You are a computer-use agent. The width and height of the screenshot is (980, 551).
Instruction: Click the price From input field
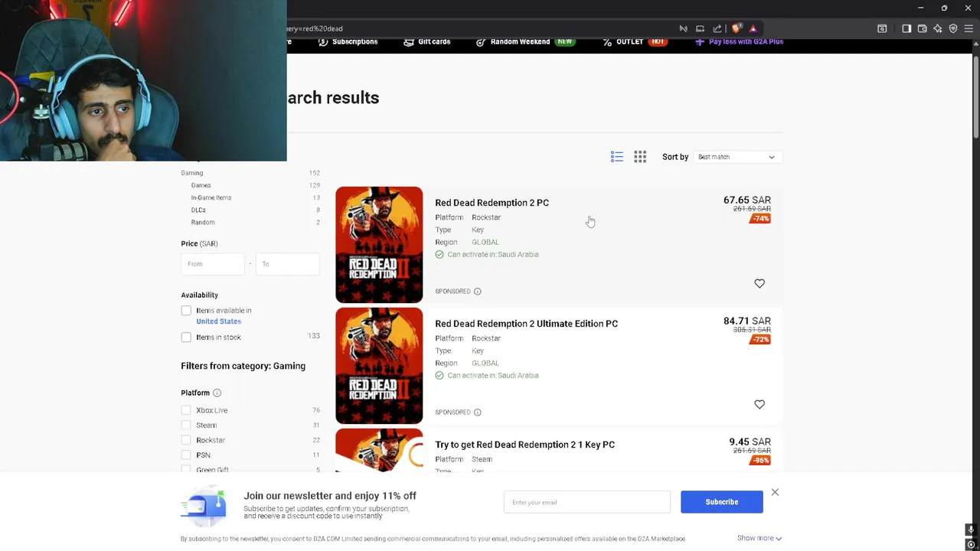click(213, 264)
